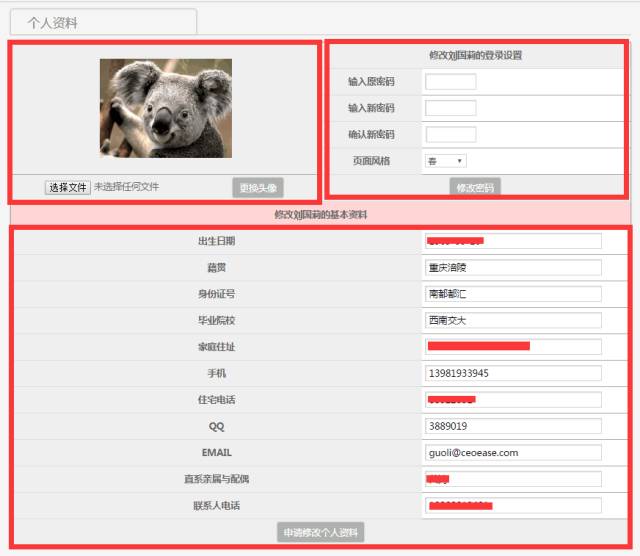Click the login settings header text 登录设置
The width and height of the screenshot is (640, 556).
point(503,55)
